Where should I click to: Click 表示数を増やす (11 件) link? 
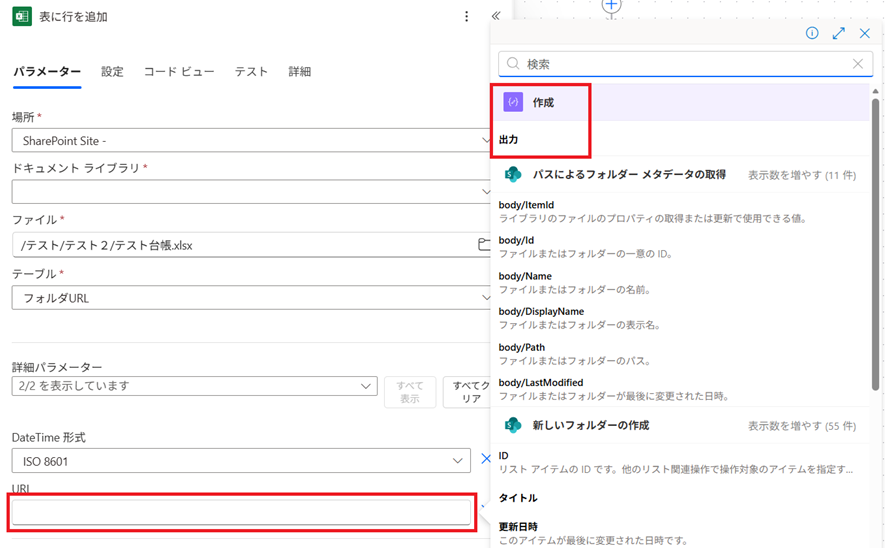[801, 175]
